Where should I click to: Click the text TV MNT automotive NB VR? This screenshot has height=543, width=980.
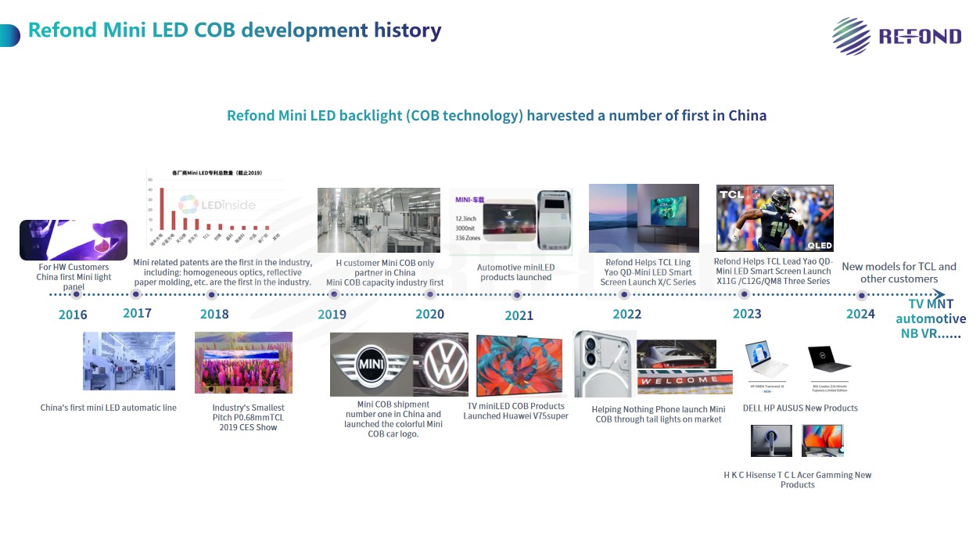[931, 318]
